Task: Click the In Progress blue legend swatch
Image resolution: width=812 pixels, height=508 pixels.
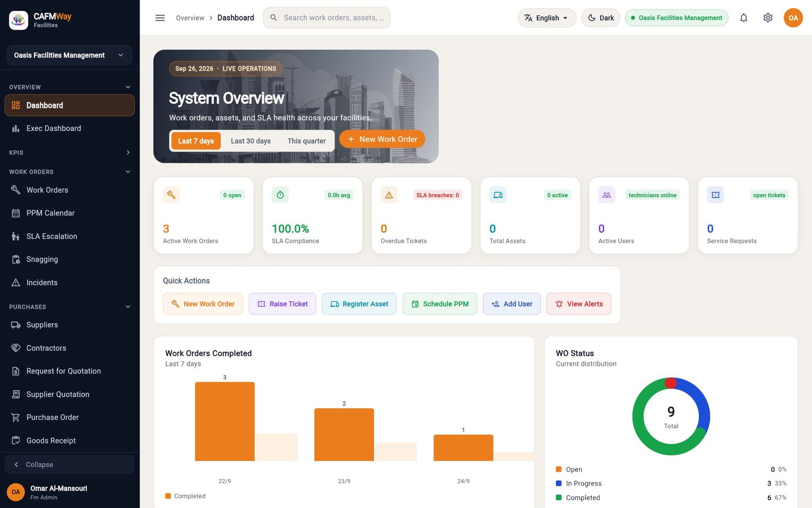Action: point(559,483)
